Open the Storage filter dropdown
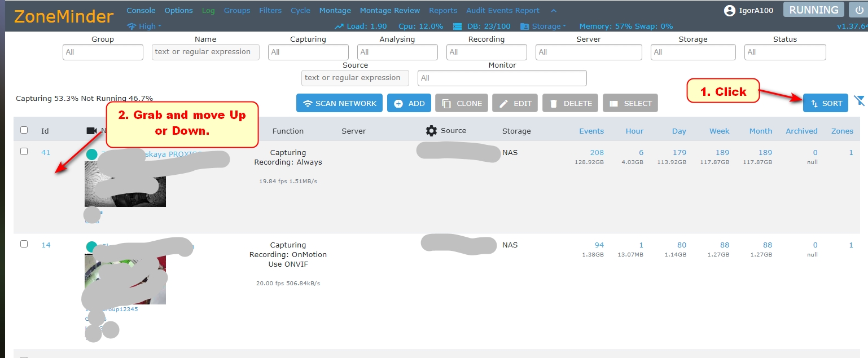The image size is (868, 358). (693, 52)
